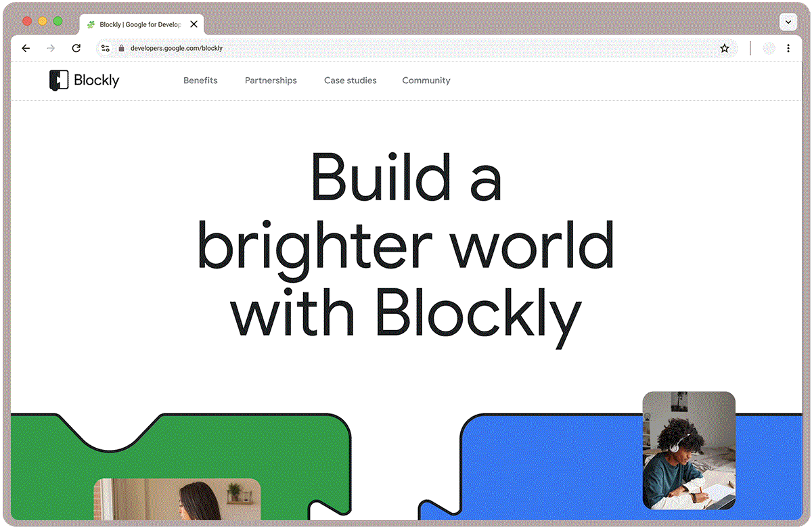Click the photo of student with headphones
Image resolution: width=812 pixels, height=529 pixels.
689,450
